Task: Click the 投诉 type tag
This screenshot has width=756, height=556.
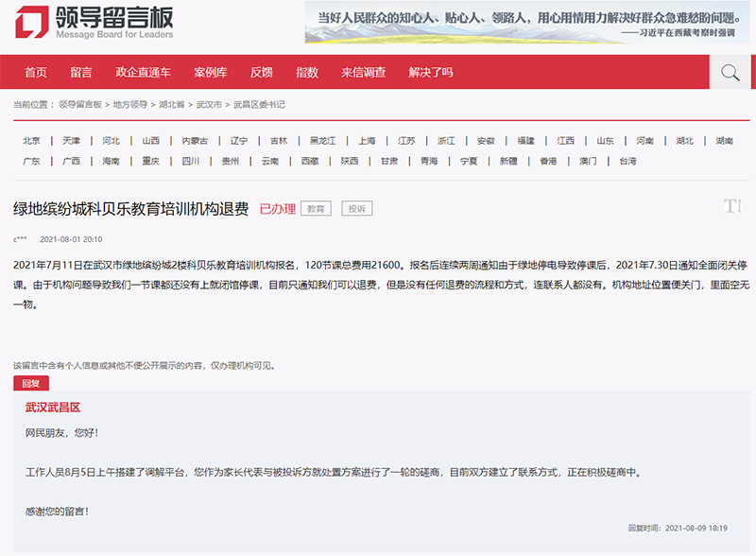Action: click(356, 209)
